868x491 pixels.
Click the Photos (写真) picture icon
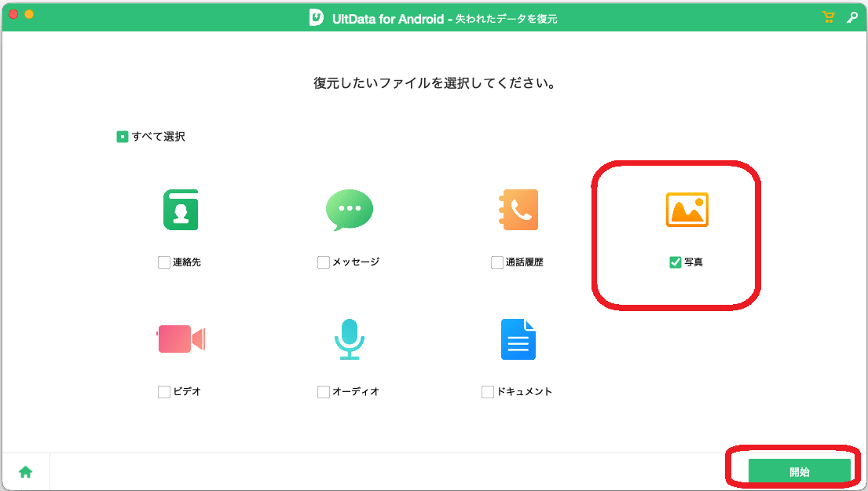pos(687,210)
